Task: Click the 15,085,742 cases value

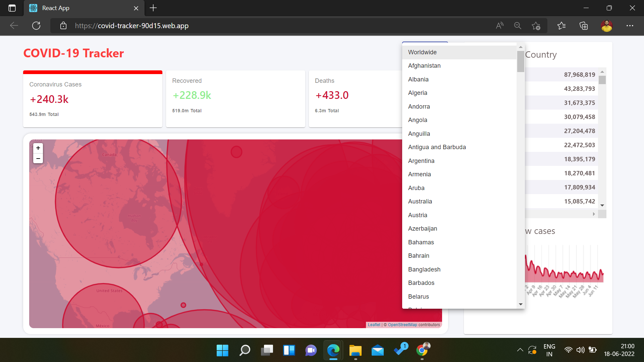Action: [580, 201]
